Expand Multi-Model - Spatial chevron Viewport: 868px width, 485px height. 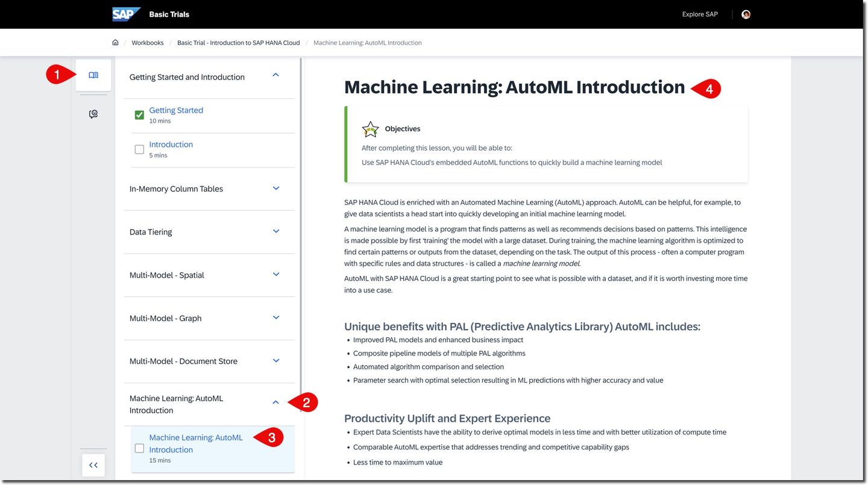pyautogui.click(x=276, y=274)
